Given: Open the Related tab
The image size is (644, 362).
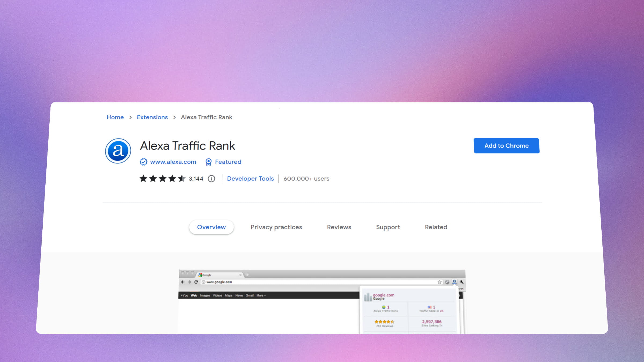Looking at the screenshot, I should pos(436,227).
